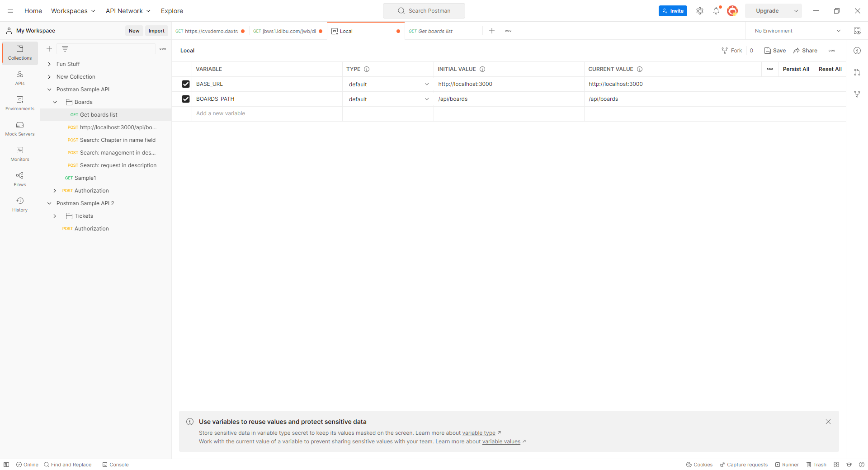
Task: Open the Environments sidebar panel
Action: click(20, 103)
